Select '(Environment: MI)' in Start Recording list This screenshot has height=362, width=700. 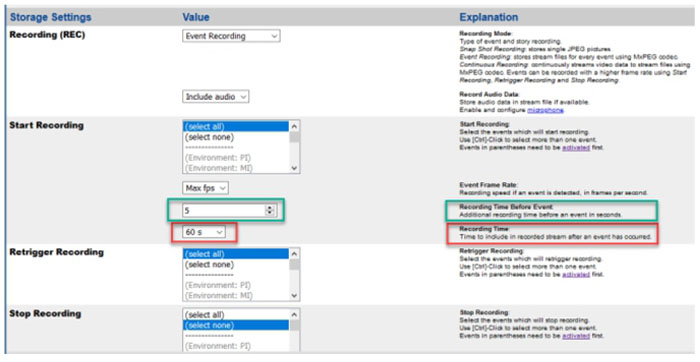point(236,168)
